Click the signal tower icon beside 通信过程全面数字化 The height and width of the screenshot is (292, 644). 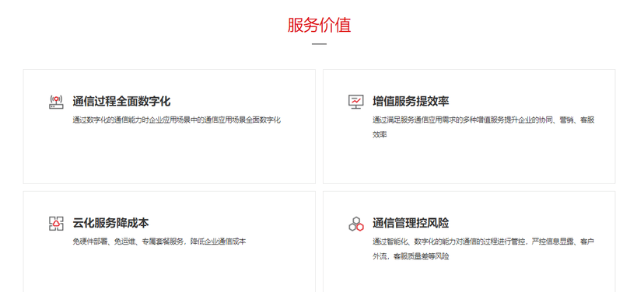56,101
